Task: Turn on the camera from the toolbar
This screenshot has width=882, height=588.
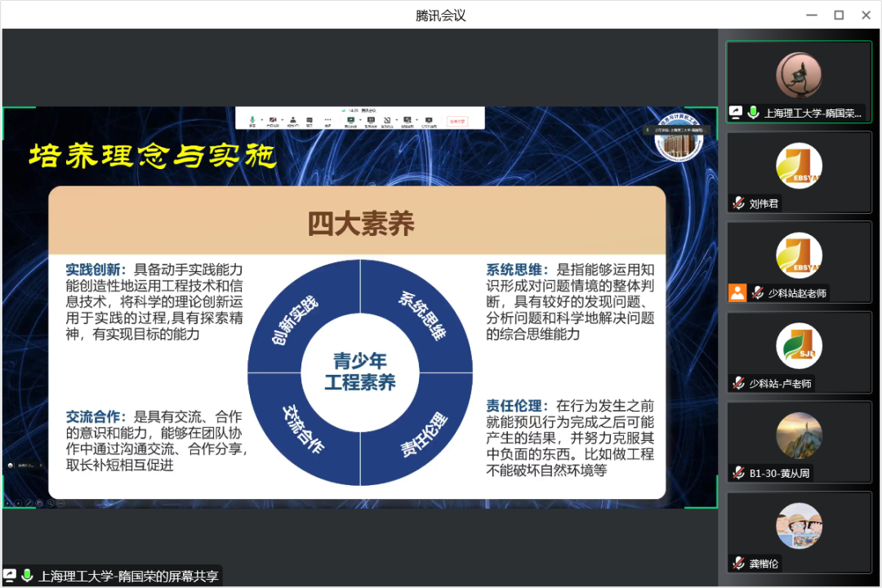Action: [x=273, y=120]
